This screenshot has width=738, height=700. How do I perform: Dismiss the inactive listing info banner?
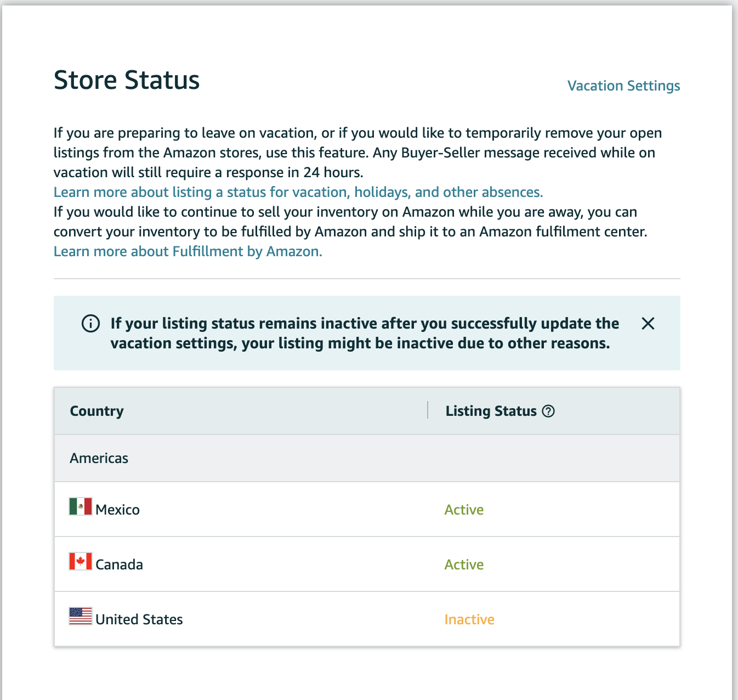[648, 324]
